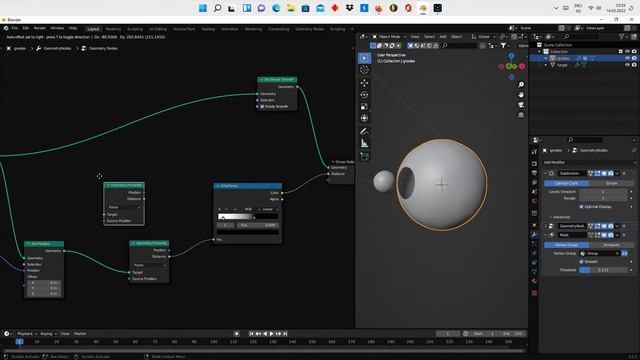This screenshot has width=640, height=360.
Task: Jump to the last frame in timeline
Action: (x=285, y=334)
